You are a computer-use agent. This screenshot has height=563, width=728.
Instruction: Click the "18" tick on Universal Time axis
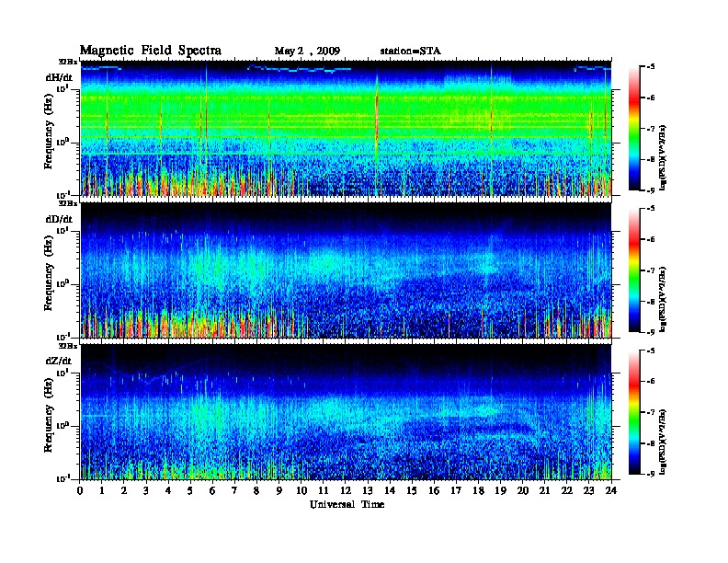[478, 490]
